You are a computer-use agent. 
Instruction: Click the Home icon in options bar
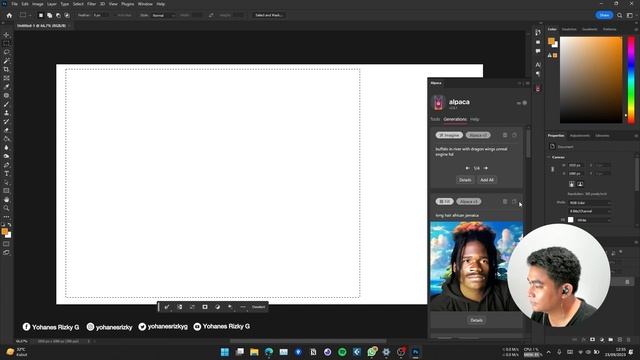coord(9,15)
